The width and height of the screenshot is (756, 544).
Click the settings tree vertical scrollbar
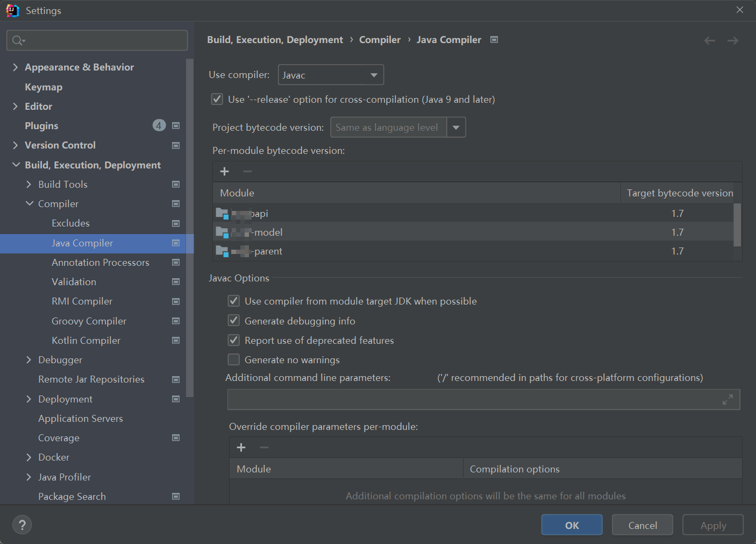tap(189, 228)
